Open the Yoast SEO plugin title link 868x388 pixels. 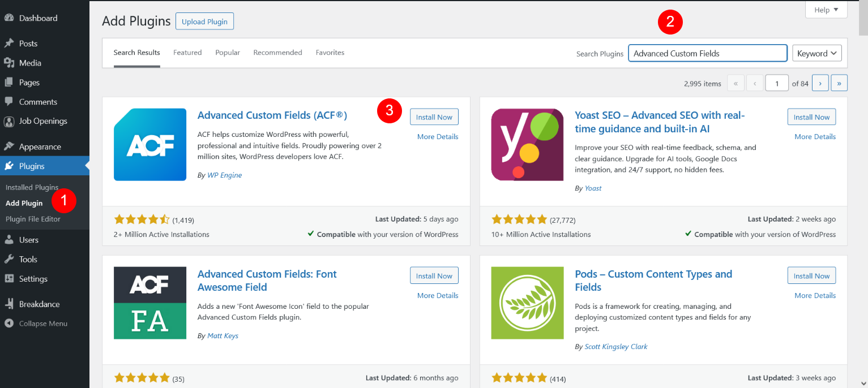pos(660,122)
